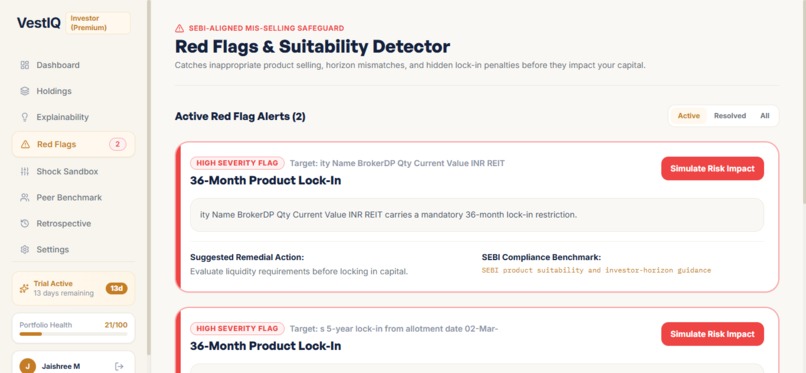806x373 pixels.
Task: Click the Suggested Remedial Action label
Action: coord(247,257)
